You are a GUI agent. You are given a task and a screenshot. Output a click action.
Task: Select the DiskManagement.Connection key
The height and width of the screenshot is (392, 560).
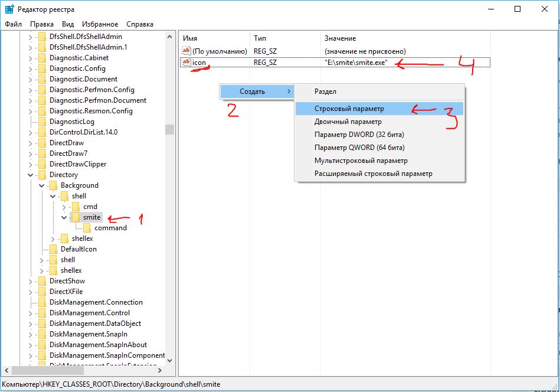96,302
